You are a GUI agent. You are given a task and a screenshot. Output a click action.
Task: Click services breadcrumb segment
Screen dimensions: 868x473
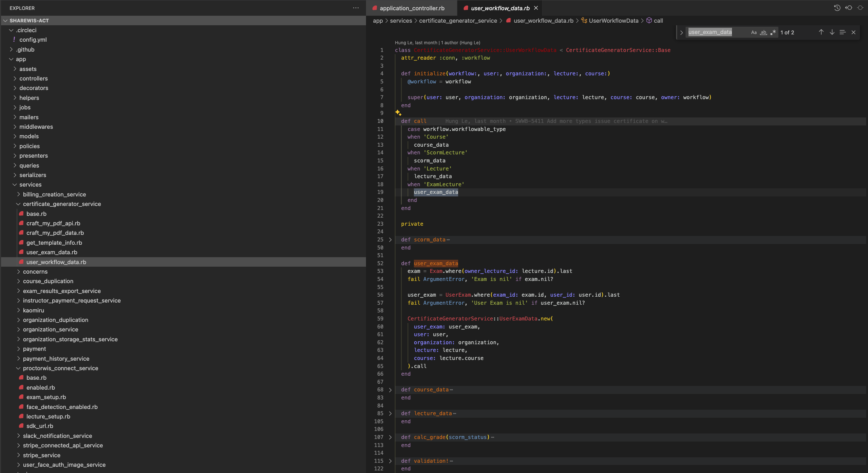pos(401,20)
